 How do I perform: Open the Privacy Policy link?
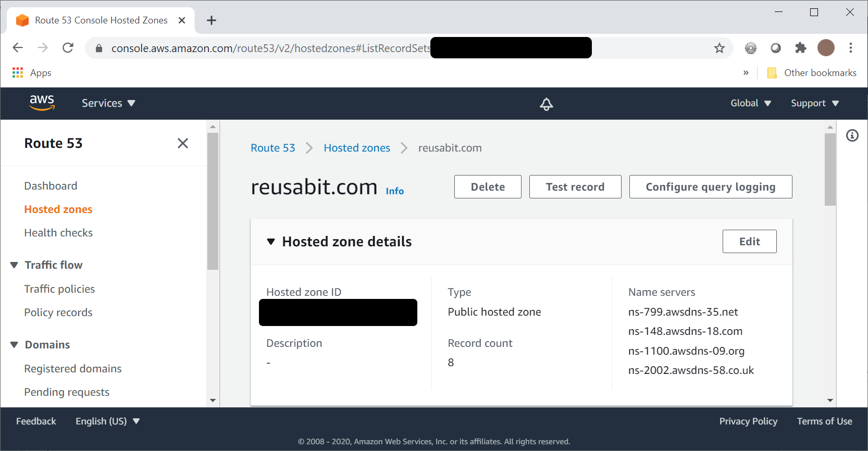[x=748, y=421]
